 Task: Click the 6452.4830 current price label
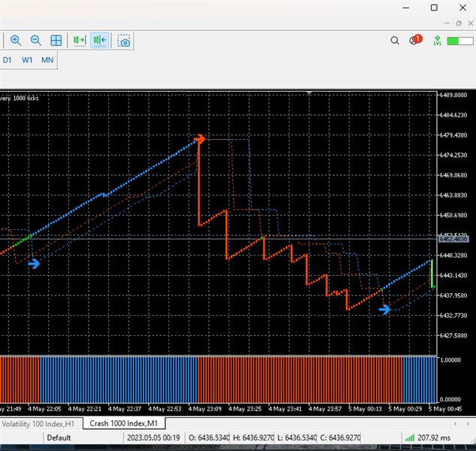(x=453, y=239)
